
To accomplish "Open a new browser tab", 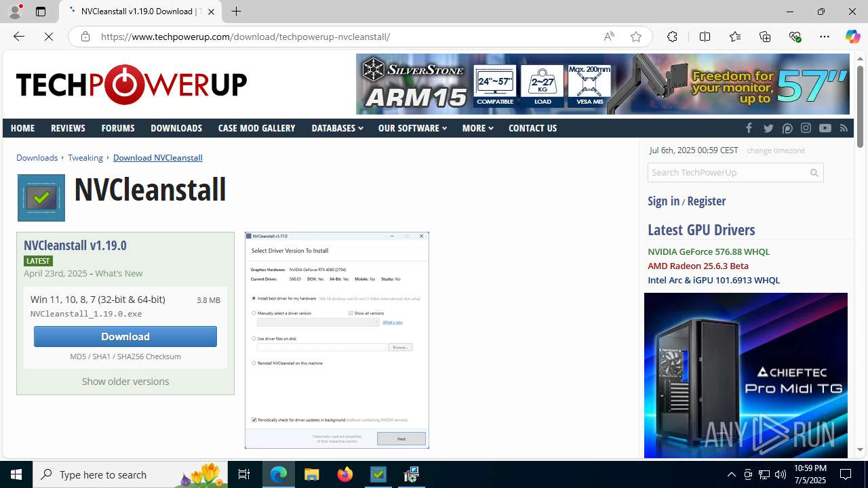I will click(x=236, y=12).
